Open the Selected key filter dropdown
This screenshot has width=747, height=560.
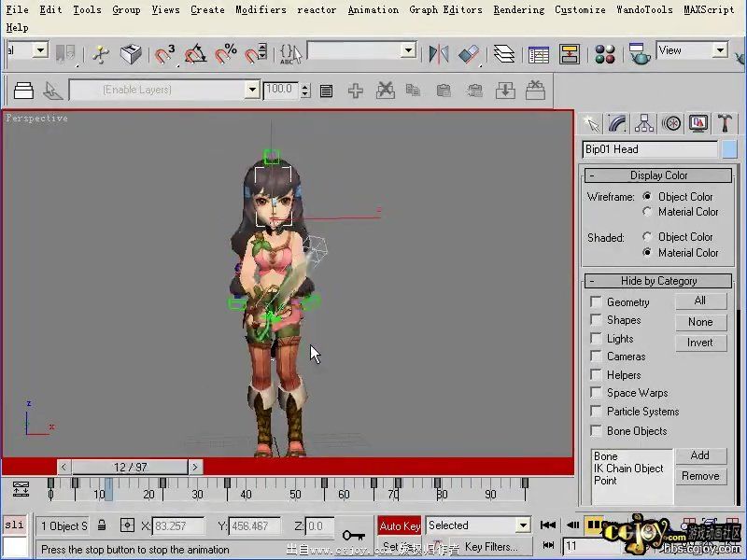523,525
